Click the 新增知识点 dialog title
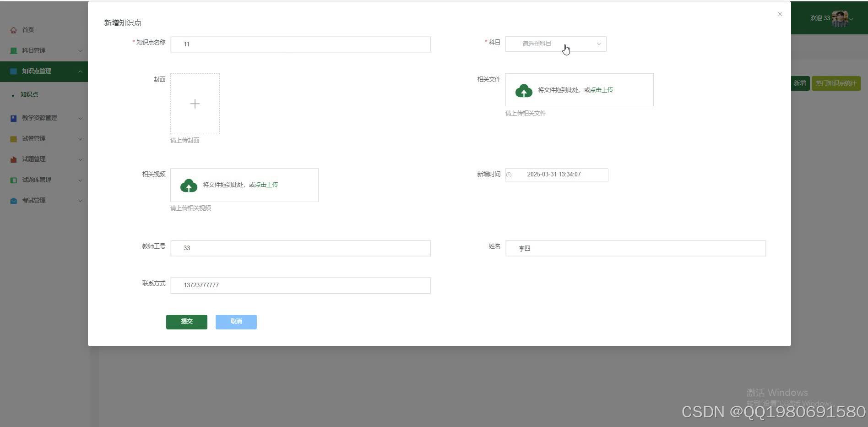The height and width of the screenshot is (427, 868). coord(123,22)
